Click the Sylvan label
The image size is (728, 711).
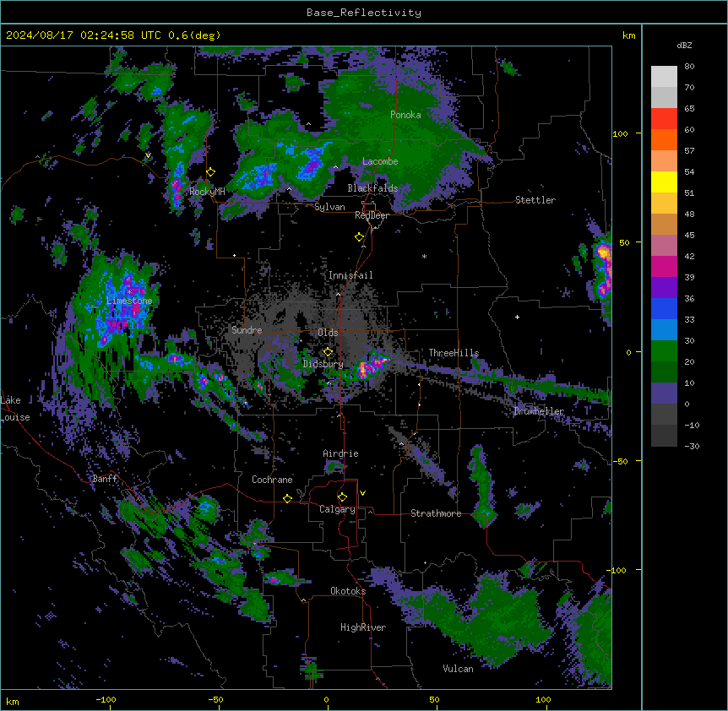click(329, 207)
